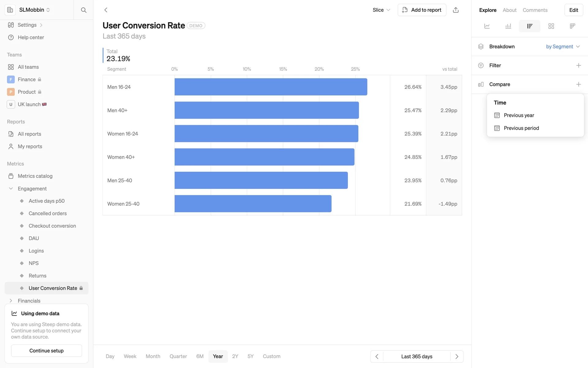
Task: Open the Slice dropdown
Action: 381,10
